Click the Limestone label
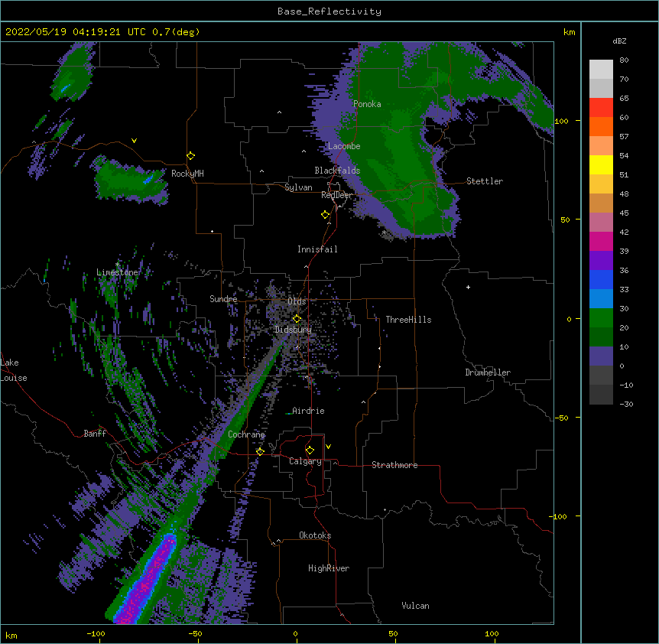The height and width of the screenshot is (644, 659). point(117,272)
